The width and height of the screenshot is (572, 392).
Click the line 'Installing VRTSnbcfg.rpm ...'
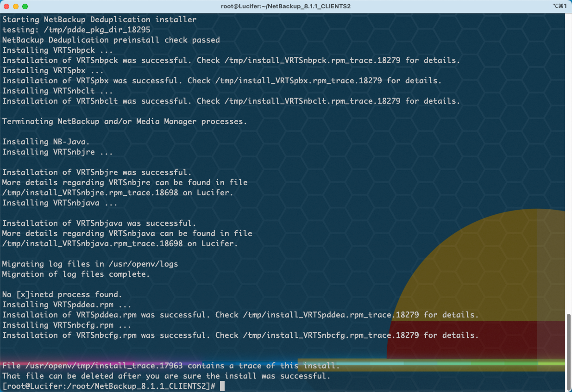(x=67, y=325)
